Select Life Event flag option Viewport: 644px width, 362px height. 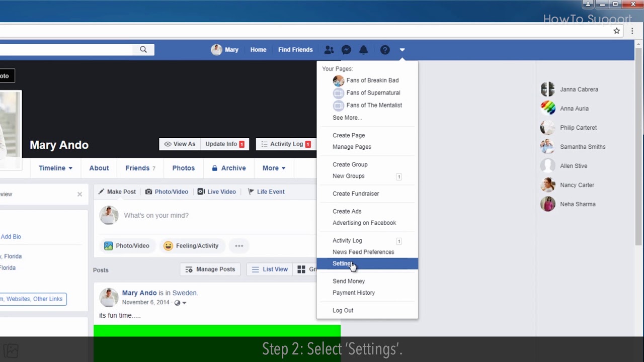[x=266, y=192]
